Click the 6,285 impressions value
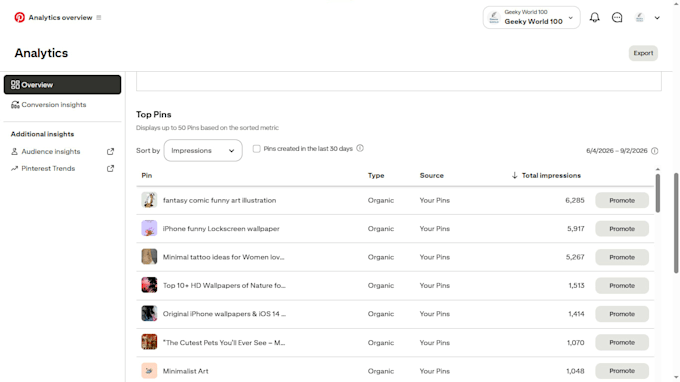680x382 pixels. coord(575,200)
